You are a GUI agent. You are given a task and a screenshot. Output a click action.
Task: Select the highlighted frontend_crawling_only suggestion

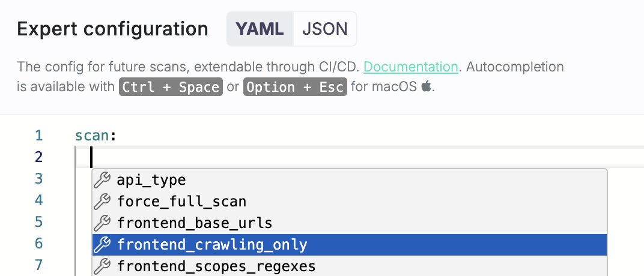pyautogui.click(x=350, y=245)
